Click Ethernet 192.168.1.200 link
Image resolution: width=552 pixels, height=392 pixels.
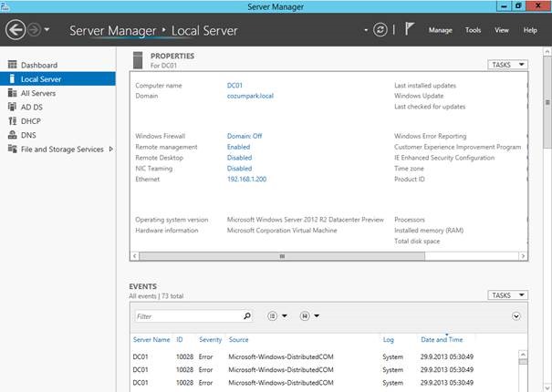click(x=246, y=179)
